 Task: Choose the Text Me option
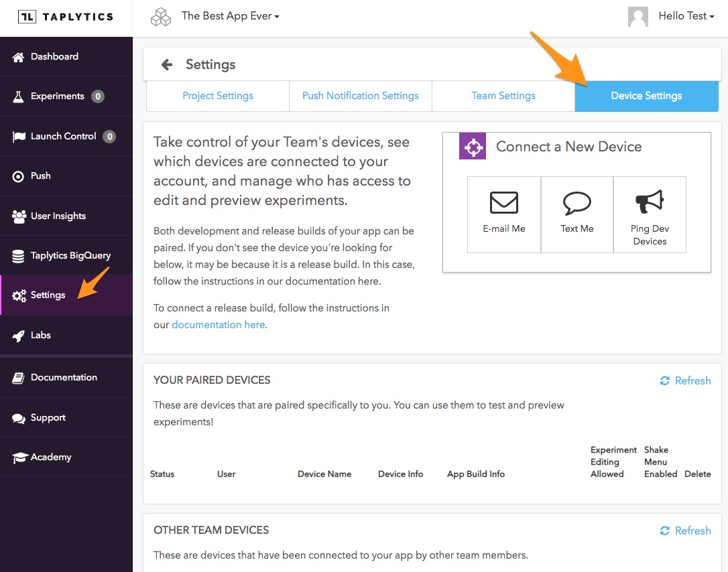click(x=577, y=214)
